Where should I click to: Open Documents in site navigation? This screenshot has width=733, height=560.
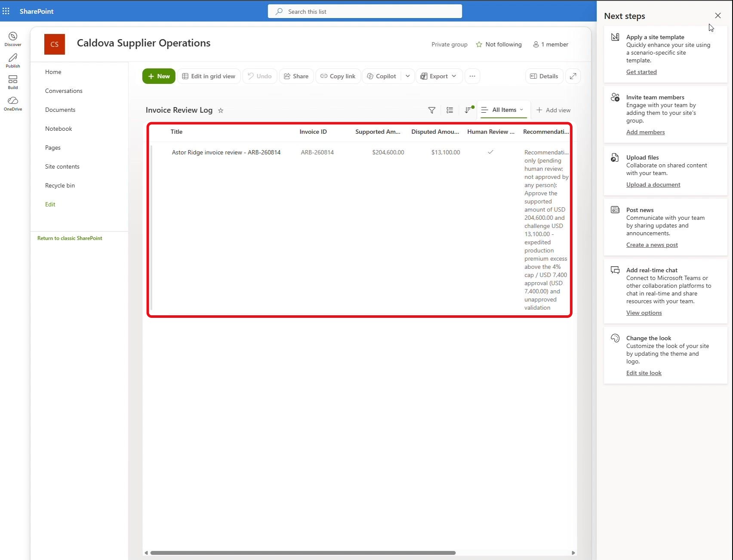click(x=60, y=110)
